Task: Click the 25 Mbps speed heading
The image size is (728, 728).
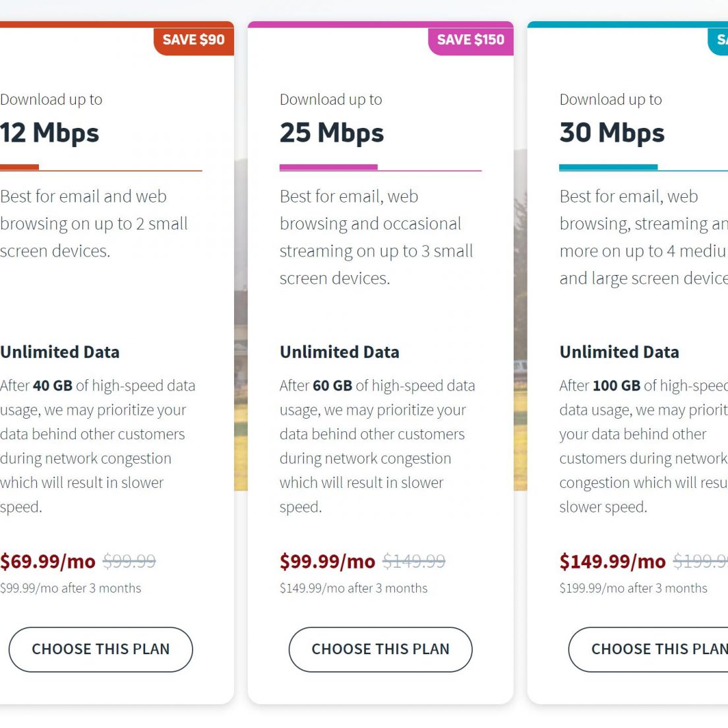Action: coord(332,133)
